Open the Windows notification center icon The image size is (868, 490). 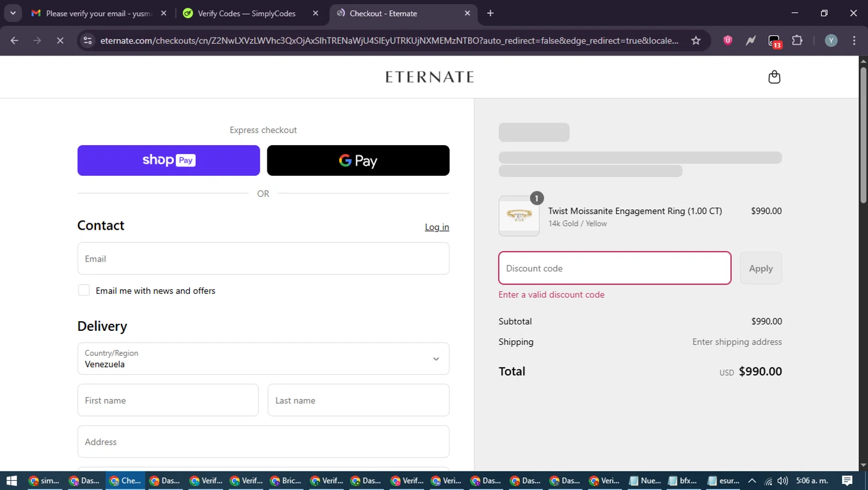[x=847, y=480]
